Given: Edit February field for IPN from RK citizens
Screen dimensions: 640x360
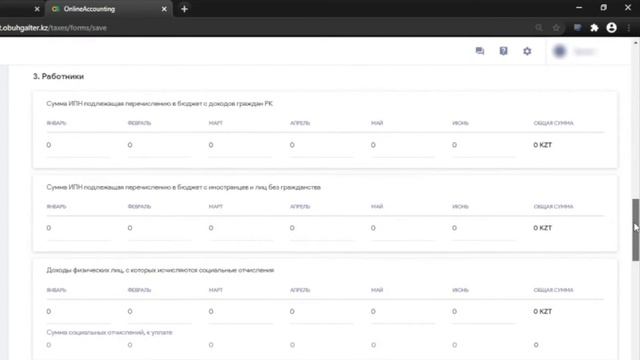Looking at the screenshot, I should 159,145.
